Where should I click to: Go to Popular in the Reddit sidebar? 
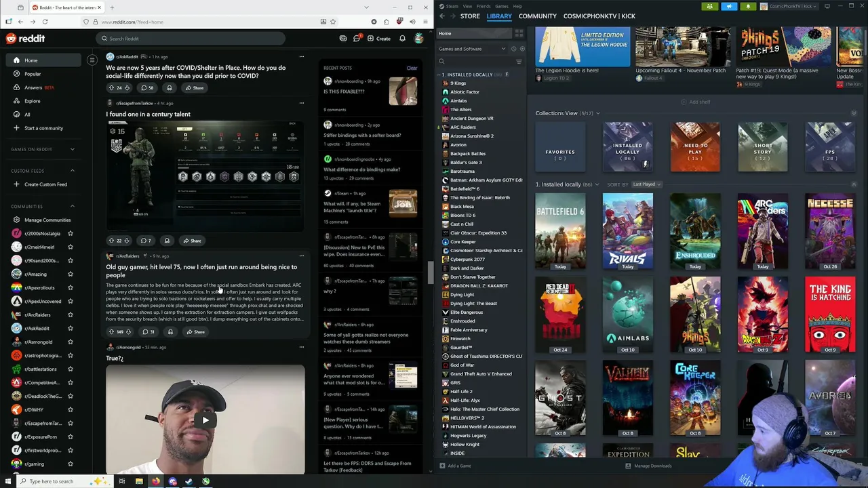pos(33,74)
